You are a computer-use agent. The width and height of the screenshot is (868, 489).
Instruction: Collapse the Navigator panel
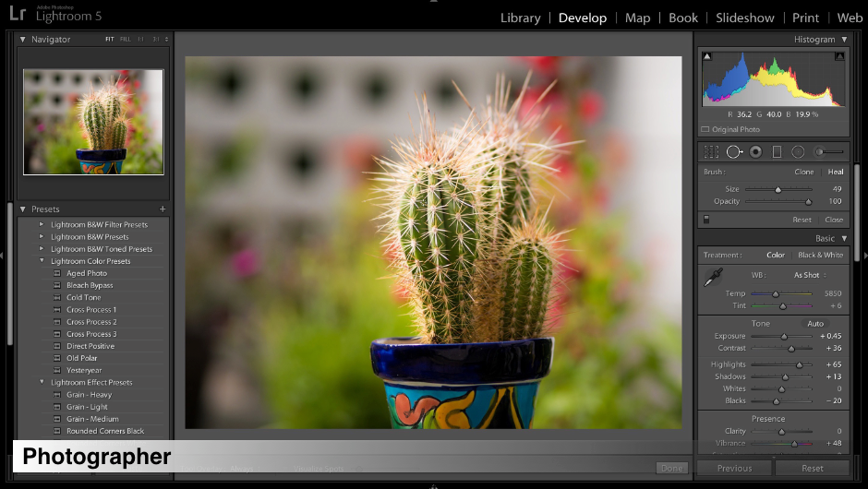coord(23,40)
